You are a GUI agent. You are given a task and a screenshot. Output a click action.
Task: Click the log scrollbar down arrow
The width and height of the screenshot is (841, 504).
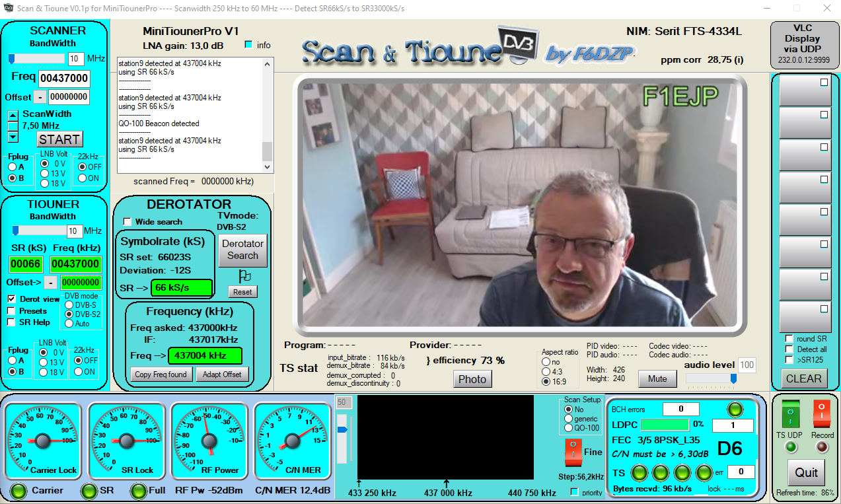point(268,168)
